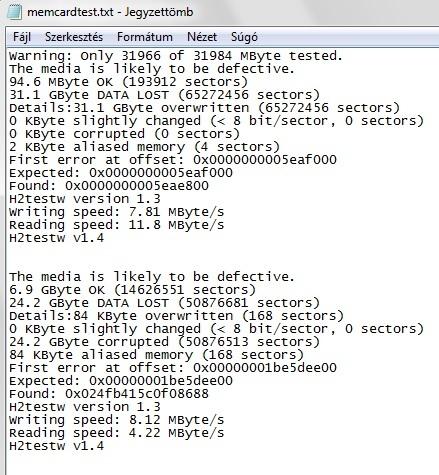Open the Formátum menu
The image size is (439, 475).
click(x=145, y=37)
